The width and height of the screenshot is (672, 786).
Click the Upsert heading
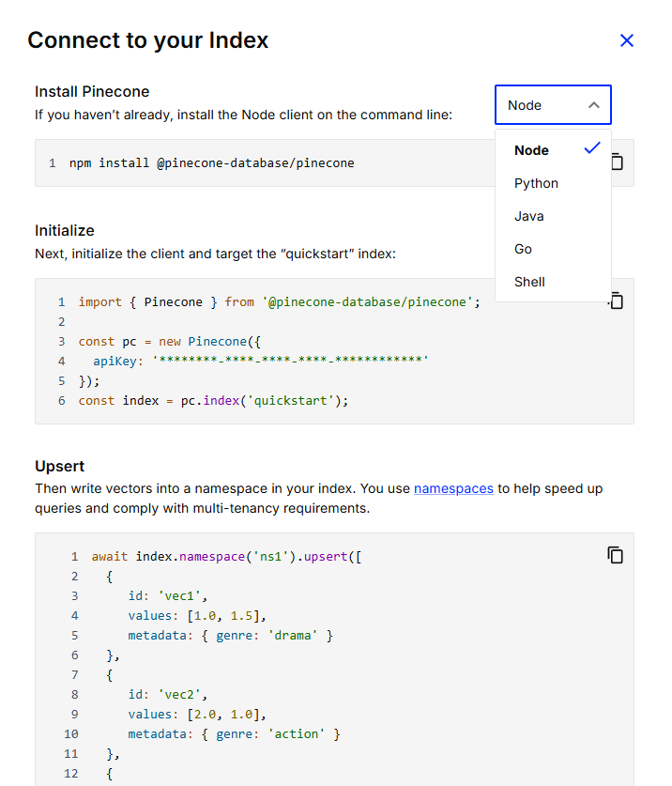pyautogui.click(x=60, y=466)
